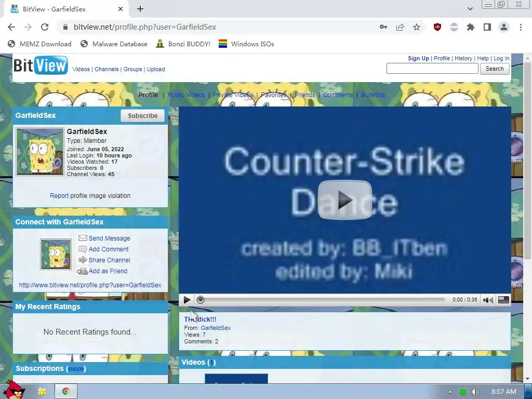The height and width of the screenshot is (399, 532).
Task: Click the BitView logo
Action: 41,65
